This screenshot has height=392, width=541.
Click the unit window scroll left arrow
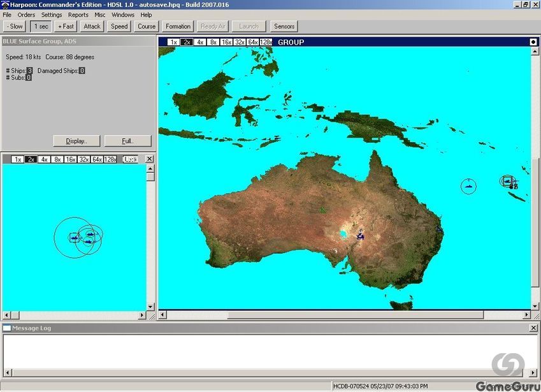pyautogui.click(x=6, y=315)
